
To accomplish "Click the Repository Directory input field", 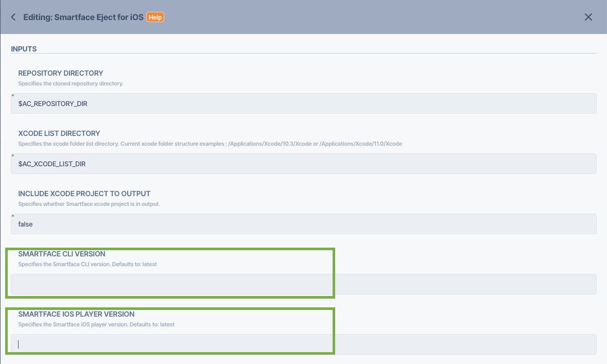I will point(304,103).
